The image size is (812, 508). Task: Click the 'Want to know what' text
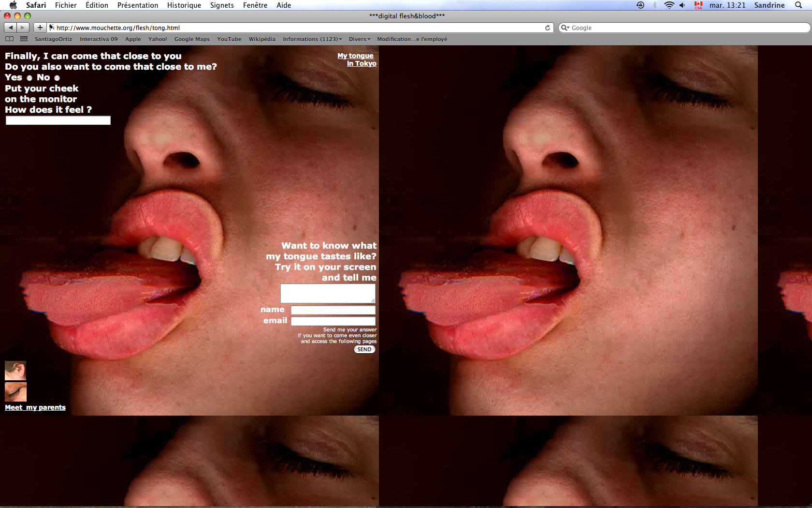(x=329, y=246)
